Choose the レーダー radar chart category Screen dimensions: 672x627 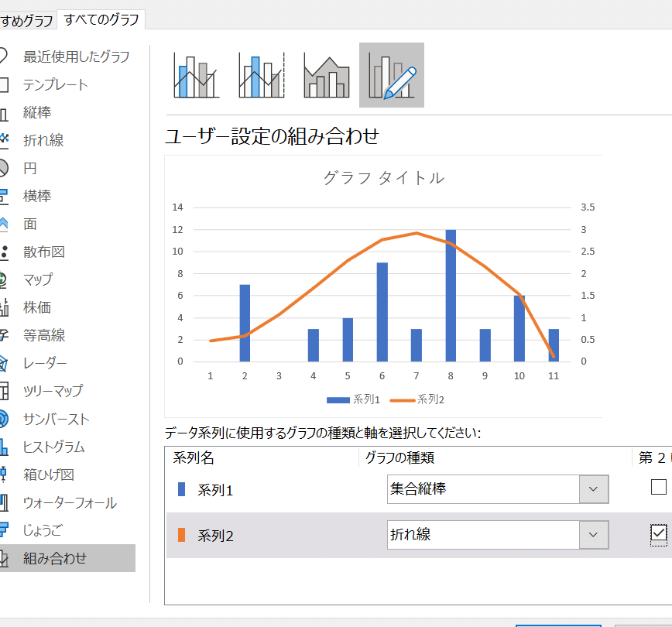tap(45, 363)
